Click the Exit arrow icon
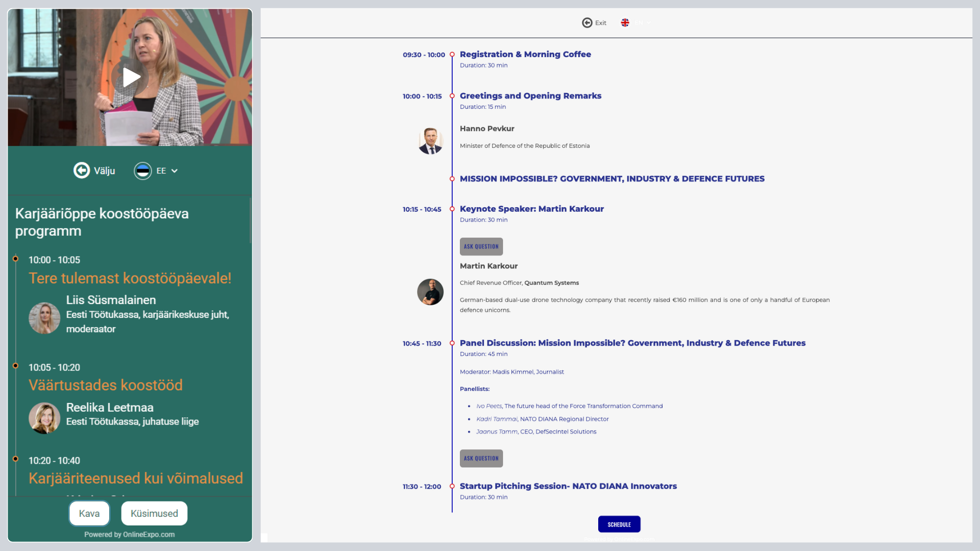 587,23
